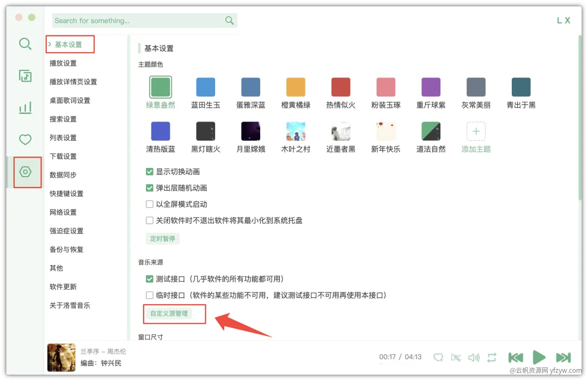Click the 定时暂停 button
Image resolution: width=588 pixels, height=381 pixels.
tap(162, 239)
